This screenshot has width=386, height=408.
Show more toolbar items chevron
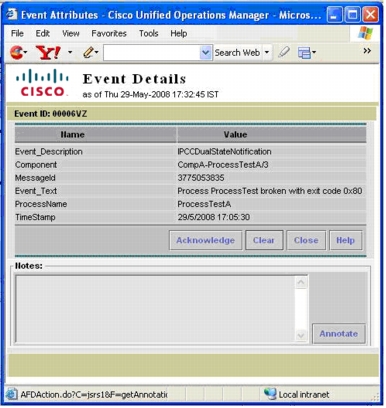tap(367, 51)
